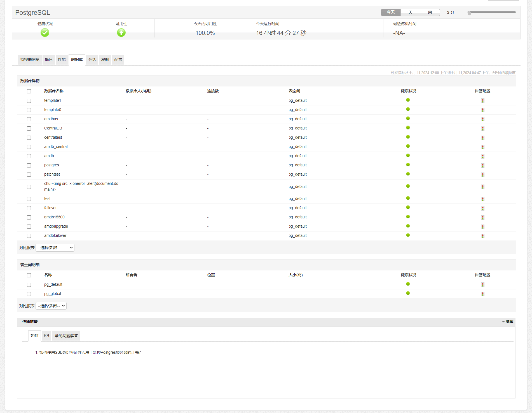Open alarm config icon for amdb15500
This screenshot has width=532, height=413.
pyautogui.click(x=482, y=217)
